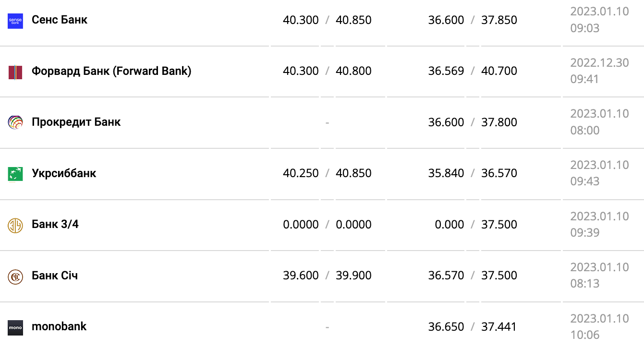Open the Банк Січ link
644x348 pixels.
coord(55,276)
